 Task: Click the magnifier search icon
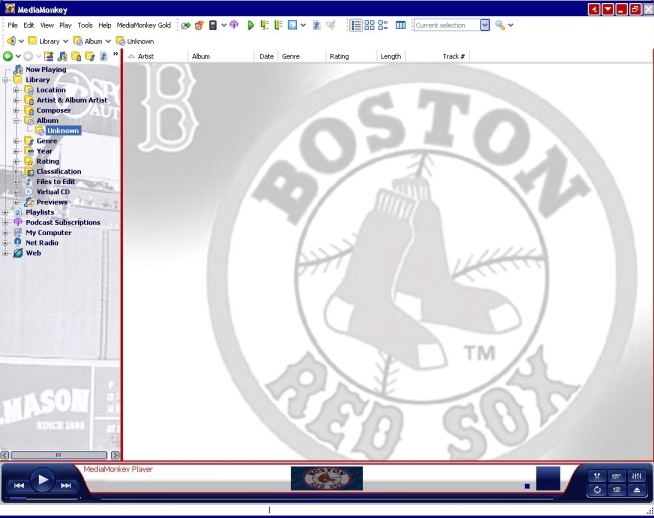point(500,25)
